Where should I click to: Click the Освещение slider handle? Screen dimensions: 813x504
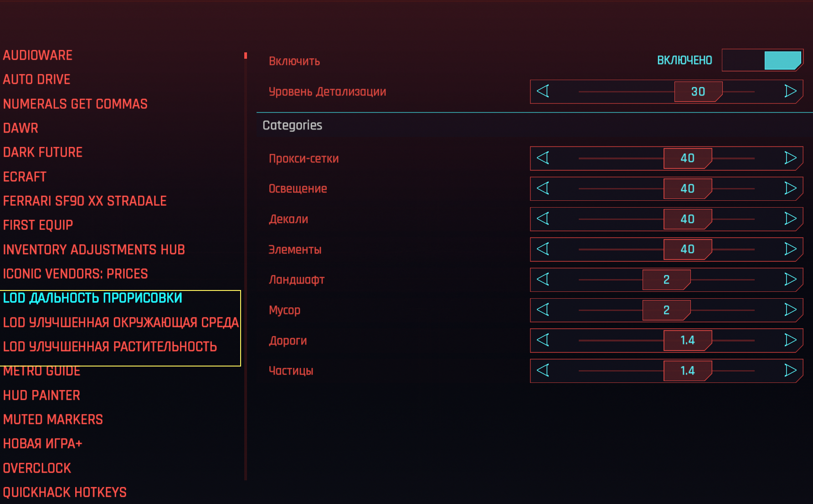click(x=688, y=188)
